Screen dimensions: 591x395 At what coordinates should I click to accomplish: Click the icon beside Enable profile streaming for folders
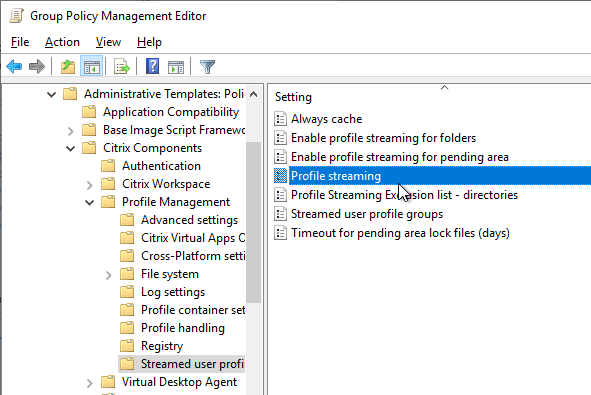[280, 138]
